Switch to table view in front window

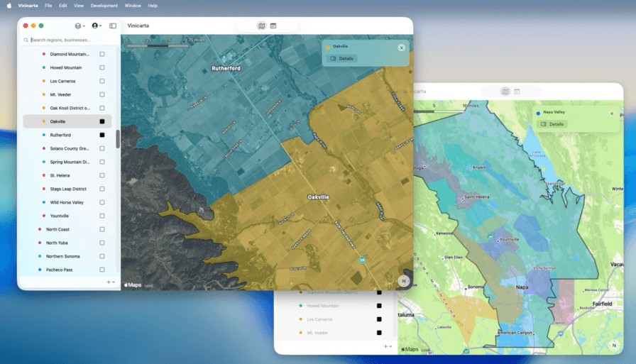273,26
